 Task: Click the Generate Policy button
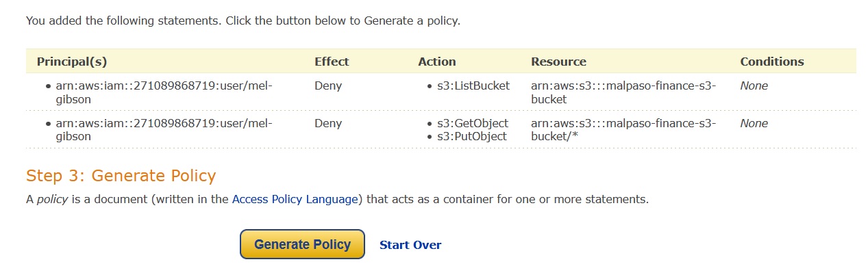pyautogui.click(x=302, y=244)
